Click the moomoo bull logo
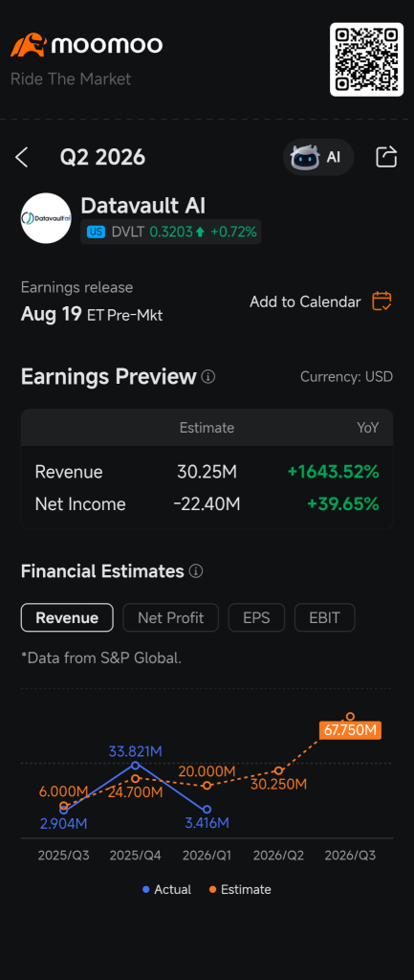 coord(28,45)
